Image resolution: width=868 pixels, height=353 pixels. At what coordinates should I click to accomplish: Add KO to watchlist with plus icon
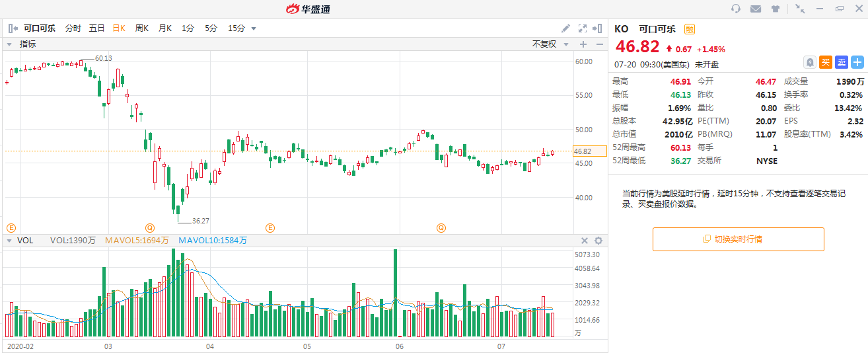(857, 62)
